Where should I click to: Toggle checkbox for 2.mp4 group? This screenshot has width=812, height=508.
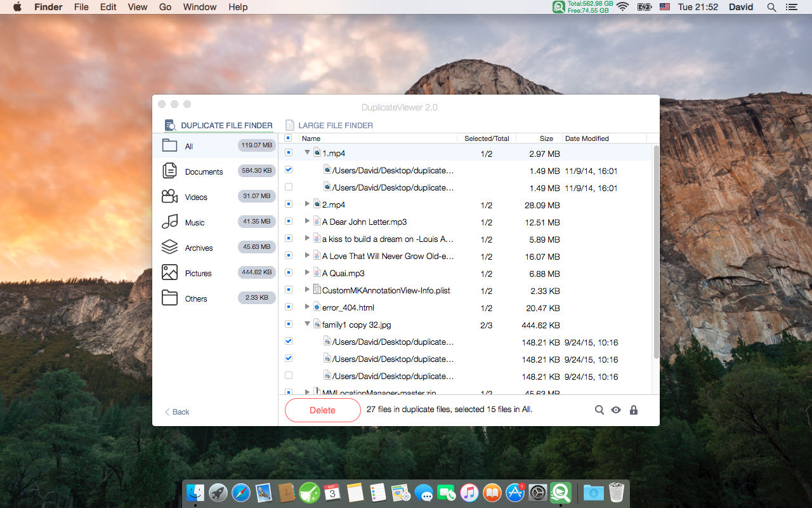(x=289, y=204)
